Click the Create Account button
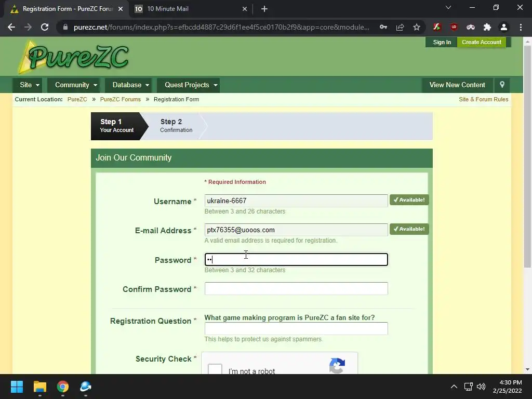532x399 pixels. click(481, 42)
